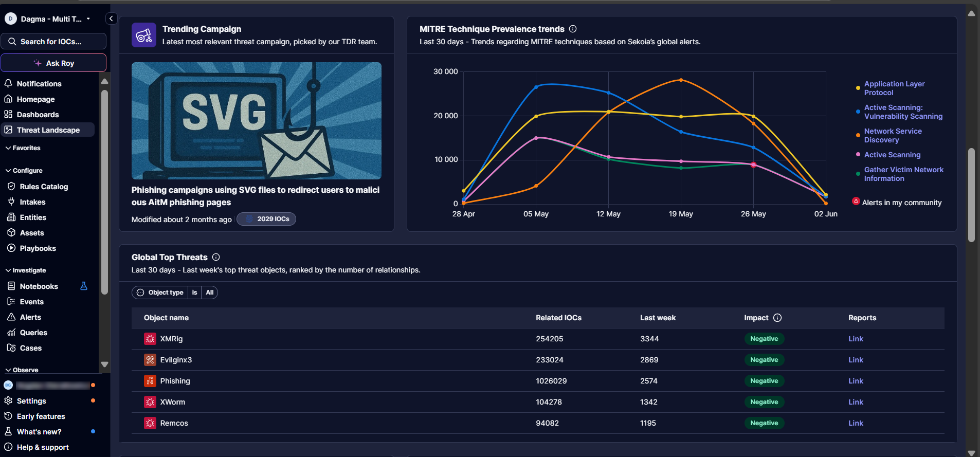Go to the Dashboards page
Image resolution: width=980 pixels, height=457 pixels.
point(38,115)
